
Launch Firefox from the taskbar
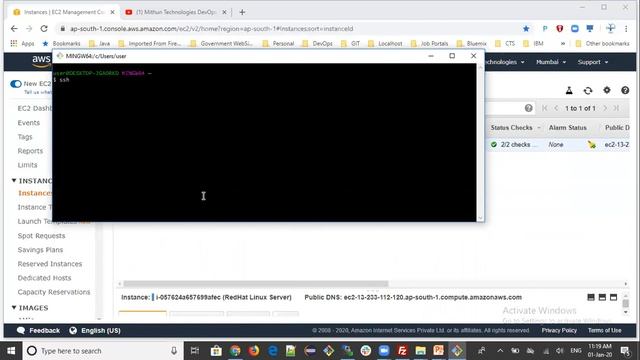point(254,351)
